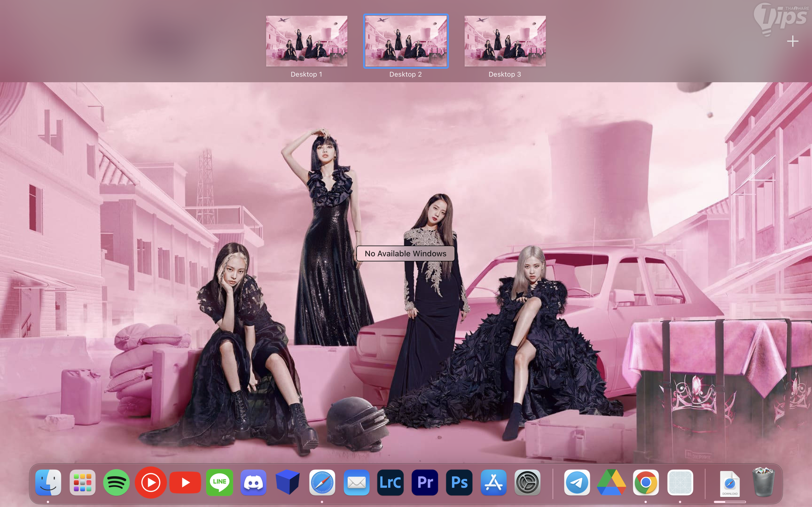Open the Launchpad icon
Image resolution: width=812 pixels, height=507 pixels.
pos(83,482)
